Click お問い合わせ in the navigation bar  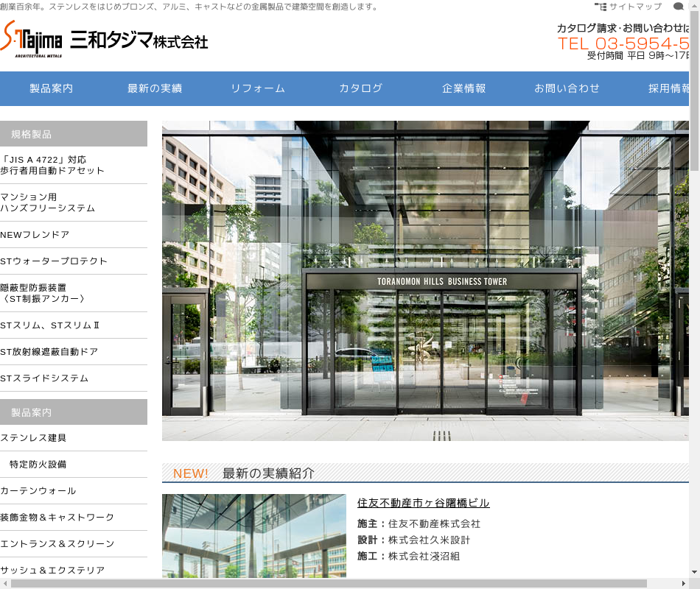pos(567,88)
